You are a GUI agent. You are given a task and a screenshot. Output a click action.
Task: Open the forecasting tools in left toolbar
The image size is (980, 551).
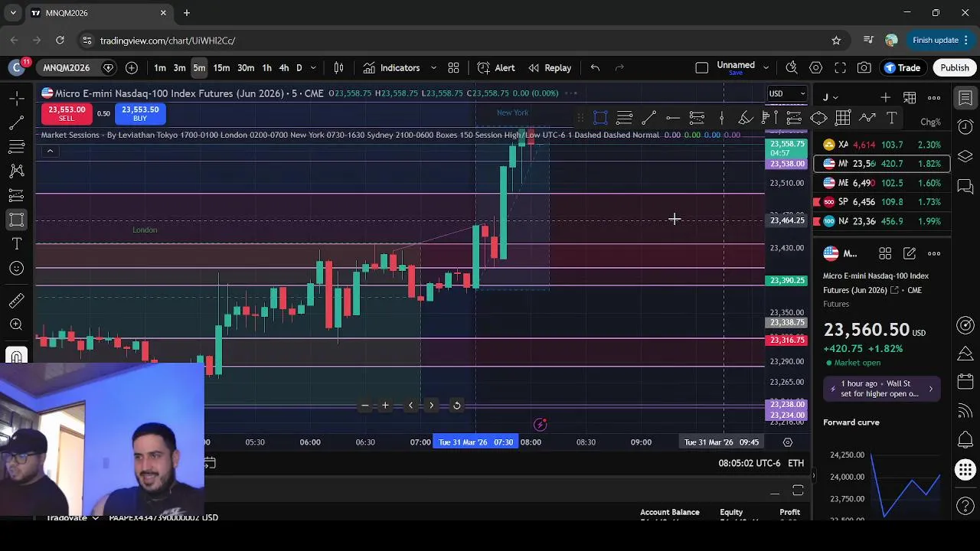(16, 196)
